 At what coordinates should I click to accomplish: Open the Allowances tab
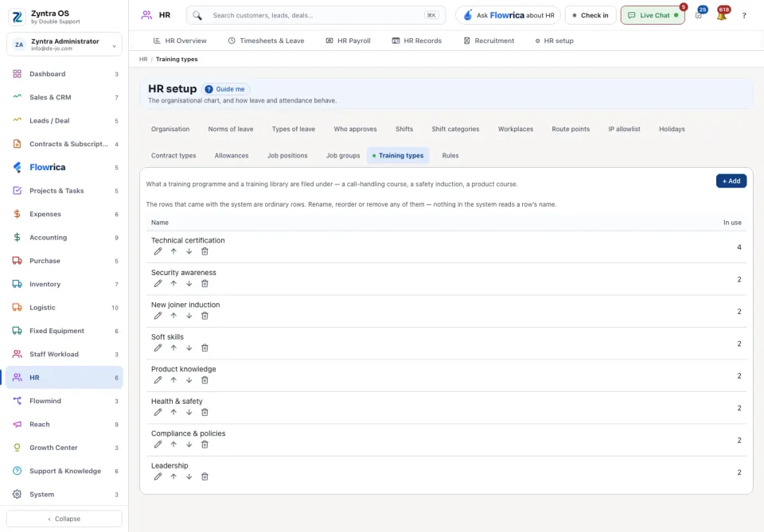(232, 156)
